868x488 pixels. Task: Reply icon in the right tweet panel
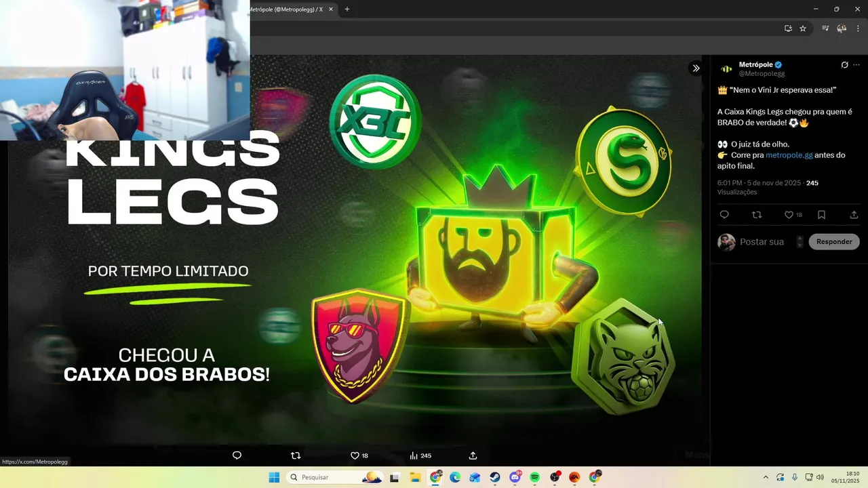coord(724,215)
